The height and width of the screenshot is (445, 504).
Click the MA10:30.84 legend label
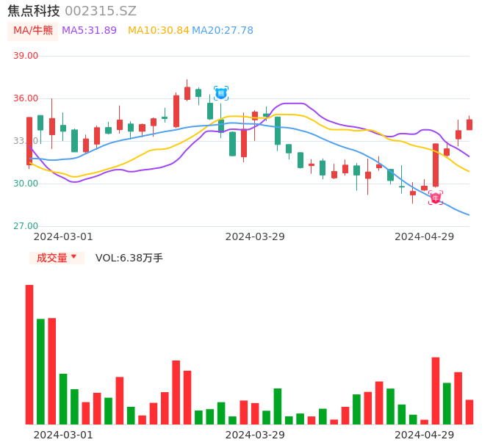tap(159, 31)
